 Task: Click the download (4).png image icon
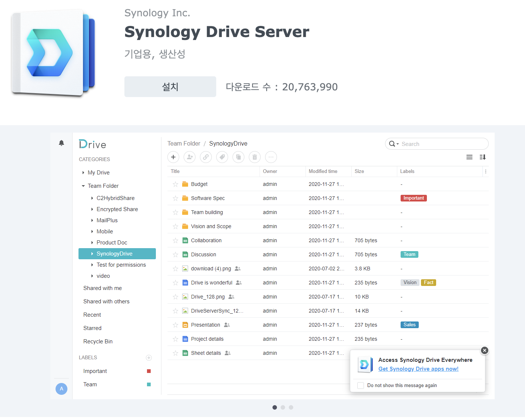tap(185, 269)
